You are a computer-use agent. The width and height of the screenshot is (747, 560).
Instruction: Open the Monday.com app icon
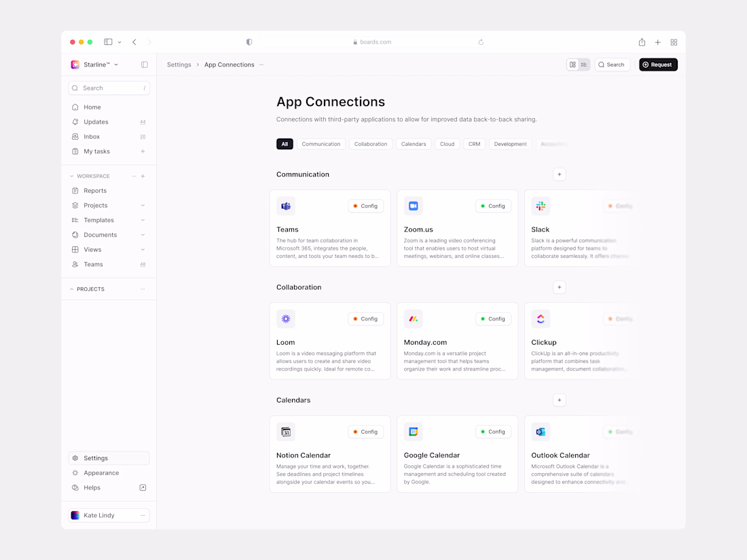[413, 319]
